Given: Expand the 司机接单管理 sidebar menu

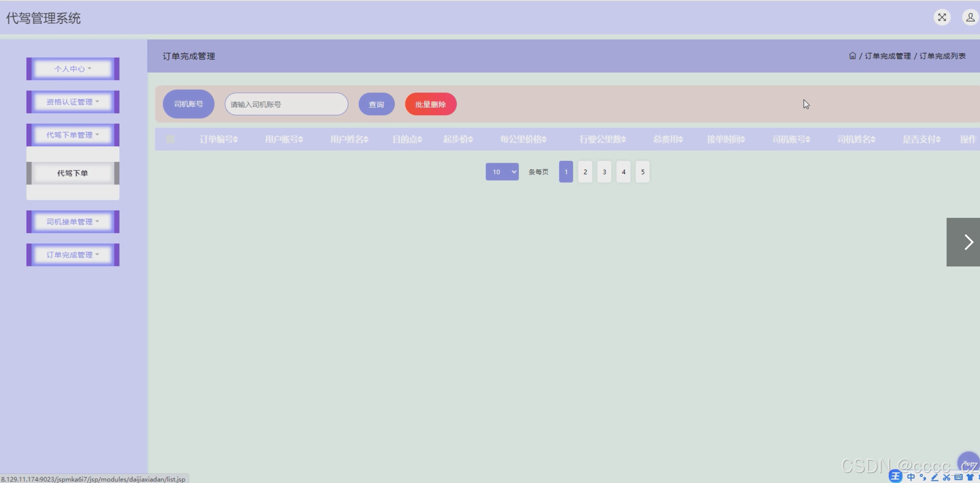Looking at the screenshot, I should 73,222.
